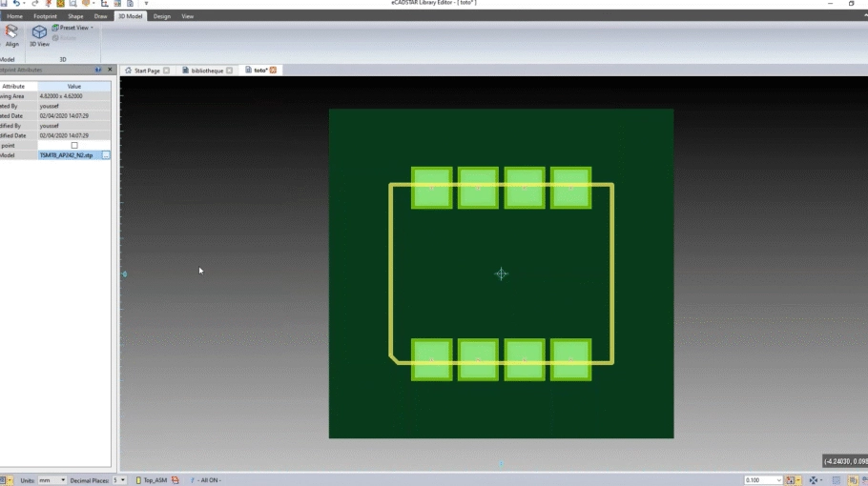Open the 3D View cube button

pyautogui.click(x=39, y=35)
